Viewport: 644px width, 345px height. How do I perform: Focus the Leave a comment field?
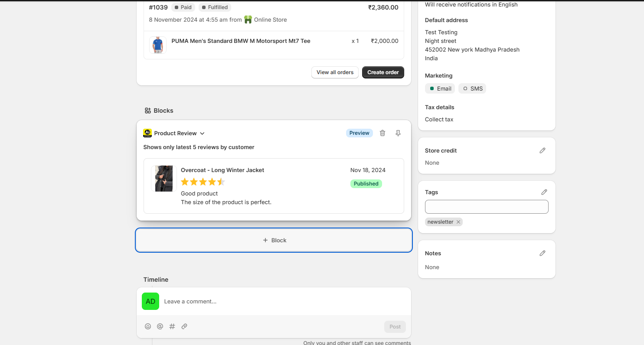click(282, 301)
